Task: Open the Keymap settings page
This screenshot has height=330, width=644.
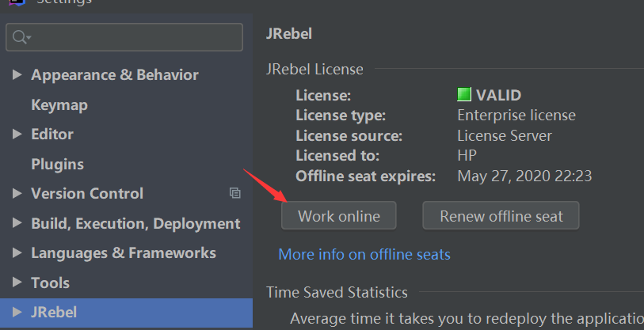Action: click(x=59, y=105)
